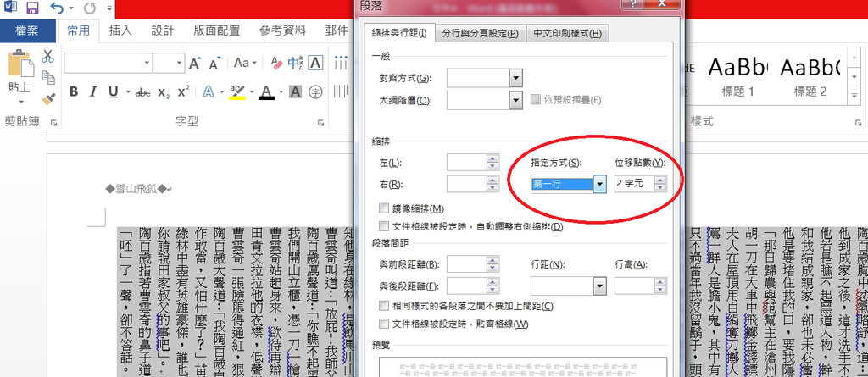Viewport: 868px width, 377px height.
Task: Click the Redo/Repeat circular arrow icon
Action: pyautogui.click(x=91, y=8)
